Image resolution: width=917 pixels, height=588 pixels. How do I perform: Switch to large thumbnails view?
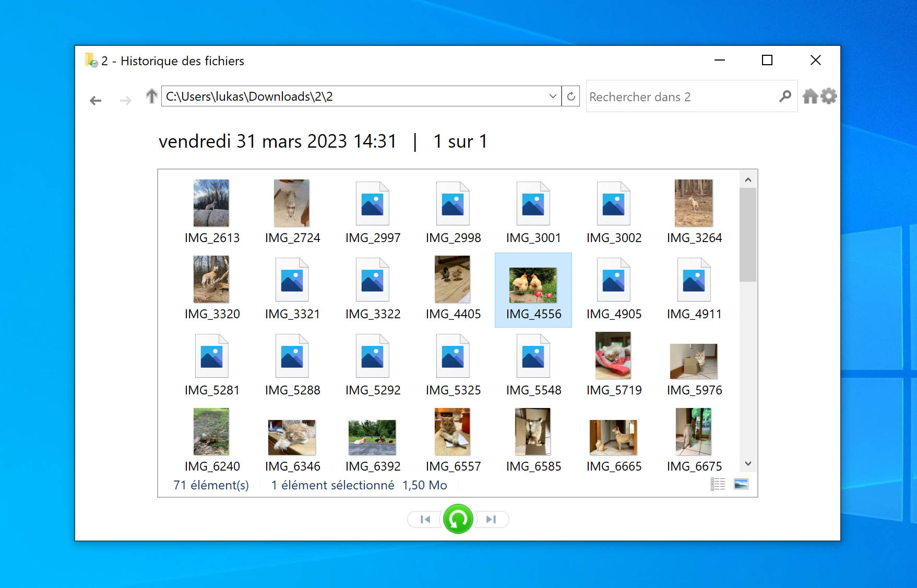[x=741, y=484]
